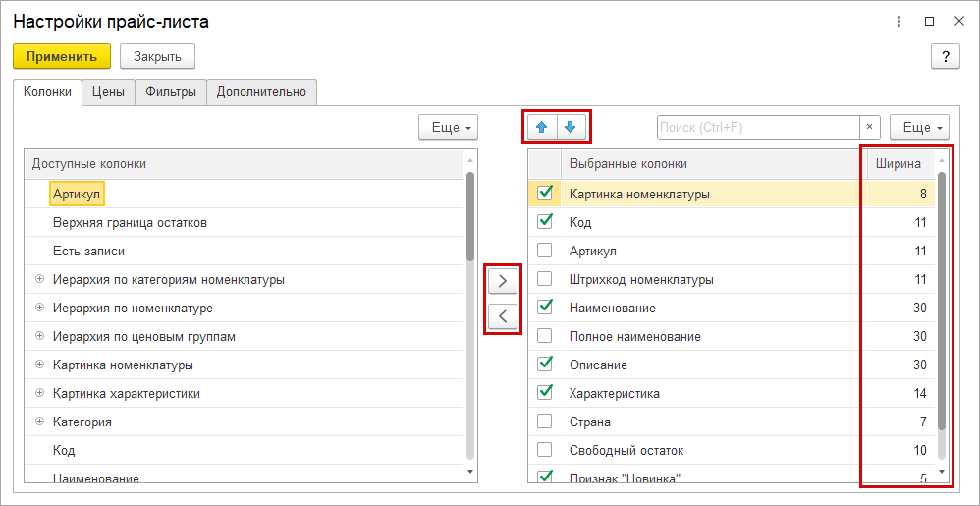Toggle the Полное наименование checkbox
Viewport: 980px width, 506px height.
[x=545, y=336]
